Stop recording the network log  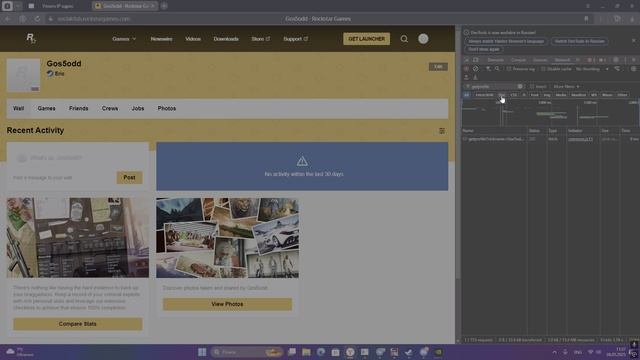tap(466, 69)
